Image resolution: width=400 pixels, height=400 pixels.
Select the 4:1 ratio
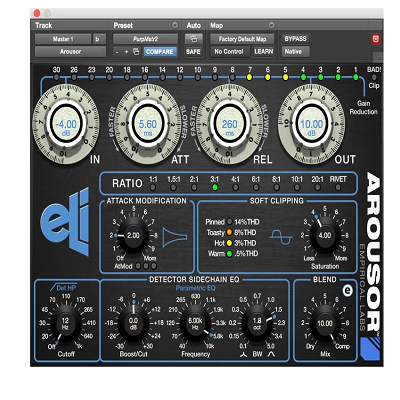tap(235, 188)
